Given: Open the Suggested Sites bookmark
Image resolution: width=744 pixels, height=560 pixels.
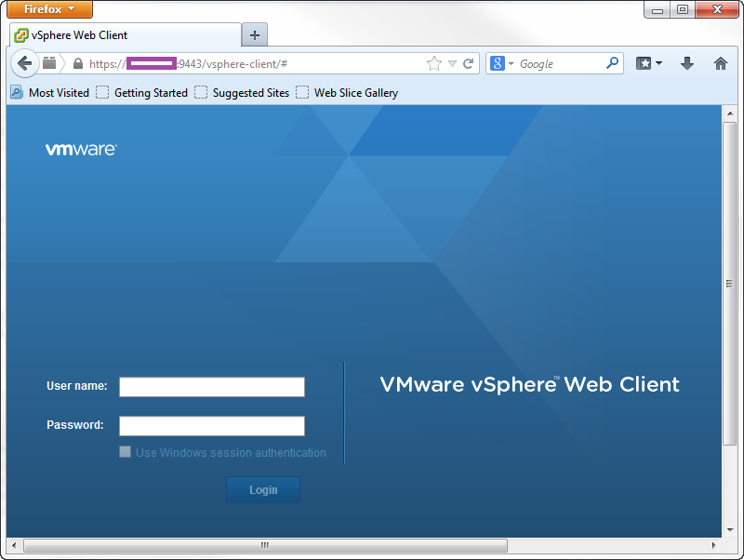Looking at the screenshot, I should tap(242, 92).
